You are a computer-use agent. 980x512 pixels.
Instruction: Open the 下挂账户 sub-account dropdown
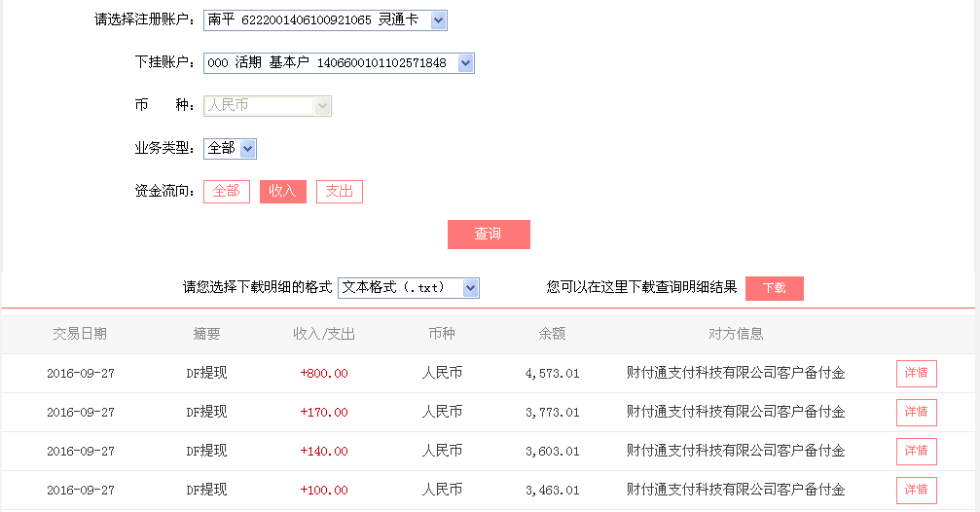pos(339,62)
